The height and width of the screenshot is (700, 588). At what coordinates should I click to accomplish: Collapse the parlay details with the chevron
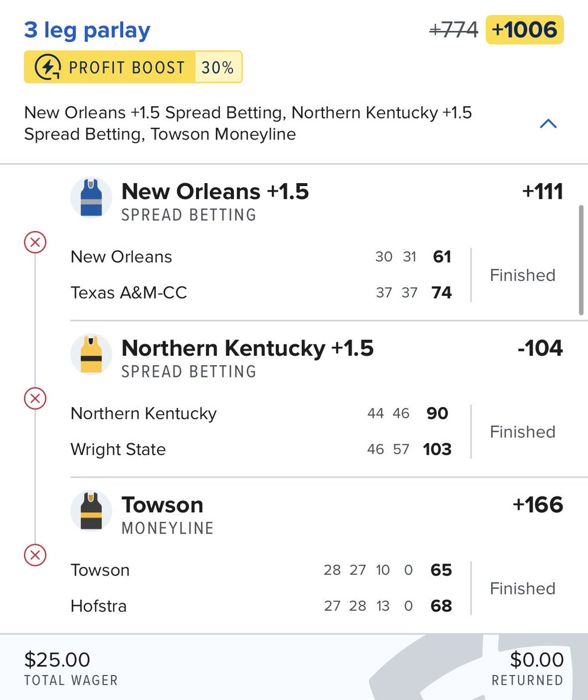pyautogui.click(x=548, y=124)
